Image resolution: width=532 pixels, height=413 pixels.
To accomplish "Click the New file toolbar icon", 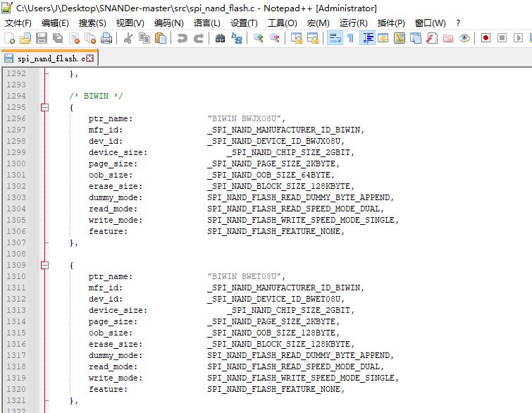I will pyautogui.click(x=10, y=38).
